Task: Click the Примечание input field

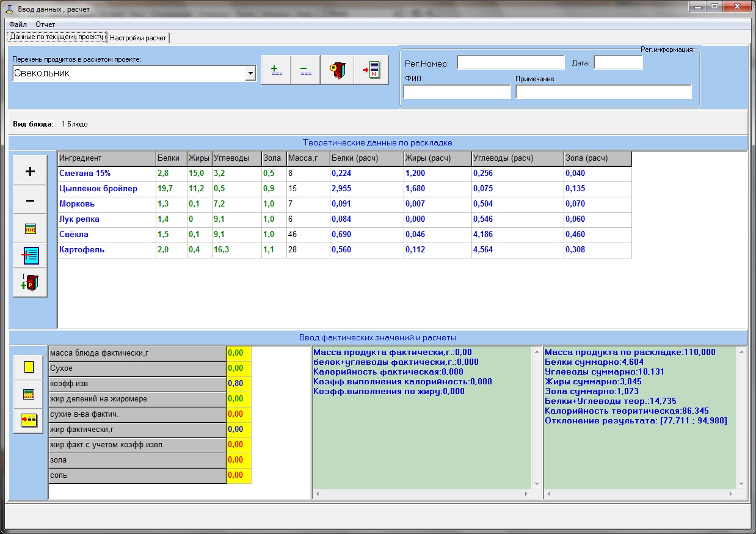Action: click(x=603, y=92)
